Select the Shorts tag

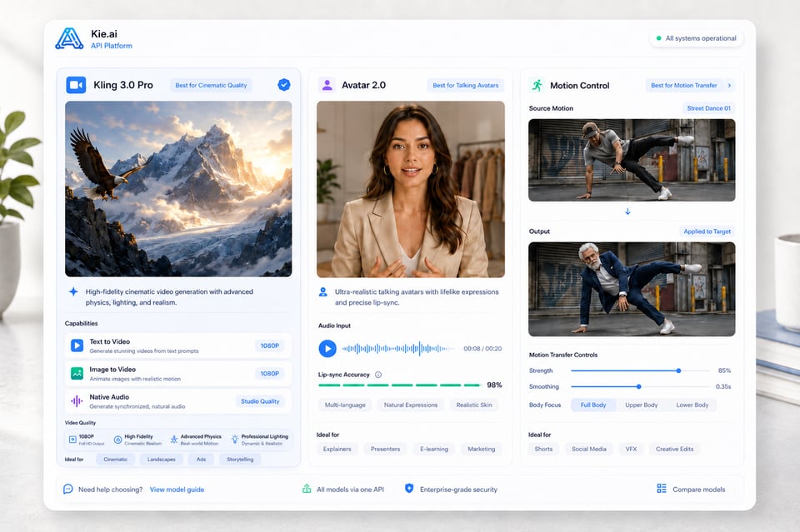543,449
